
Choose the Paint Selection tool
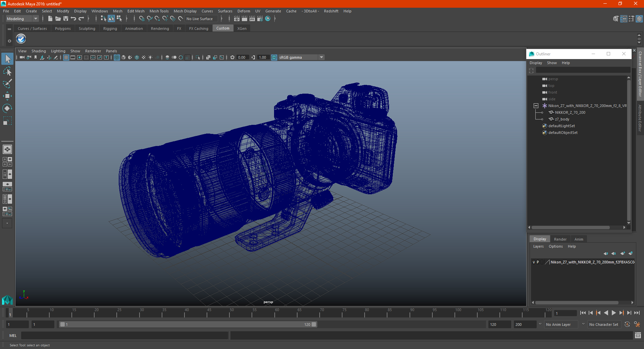7,84
